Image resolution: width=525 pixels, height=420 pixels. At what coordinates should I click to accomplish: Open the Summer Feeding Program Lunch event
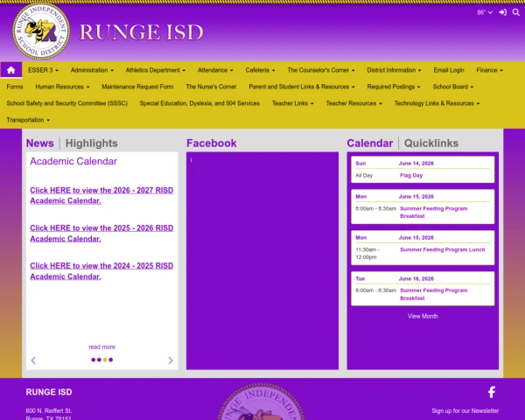click(x=442, y=249)
